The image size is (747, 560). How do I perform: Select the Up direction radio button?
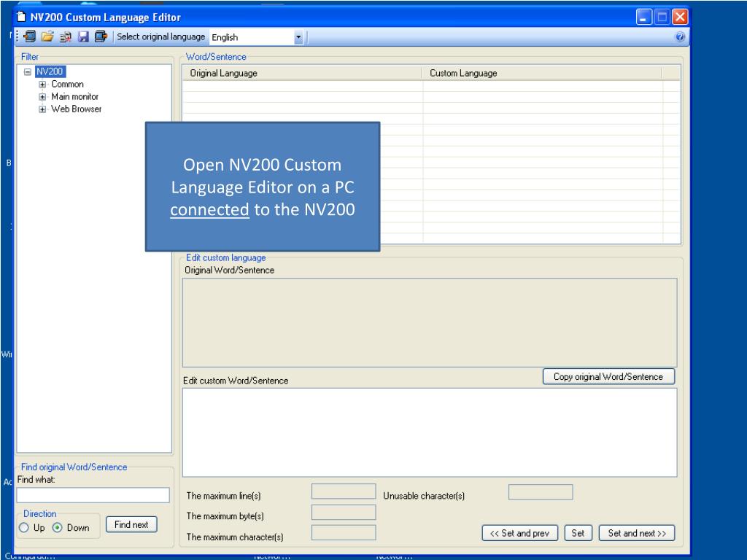(24, 528)
